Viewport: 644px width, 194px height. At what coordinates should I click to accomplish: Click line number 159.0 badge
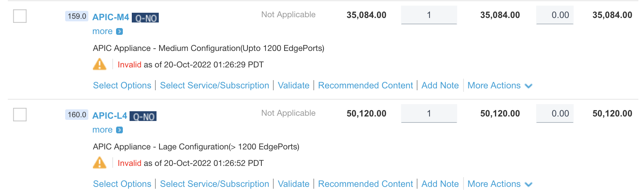(77, 16)
